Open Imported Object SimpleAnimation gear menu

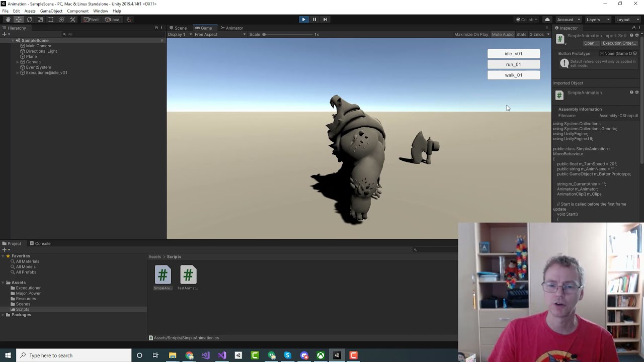tap(637, 93)
